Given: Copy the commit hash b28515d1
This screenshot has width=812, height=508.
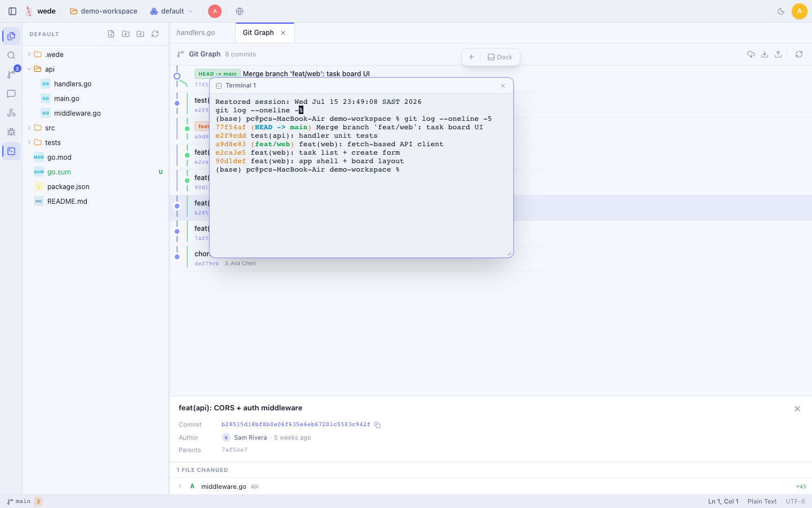Looking at the screenshot, I should click(x=377, y=425).
